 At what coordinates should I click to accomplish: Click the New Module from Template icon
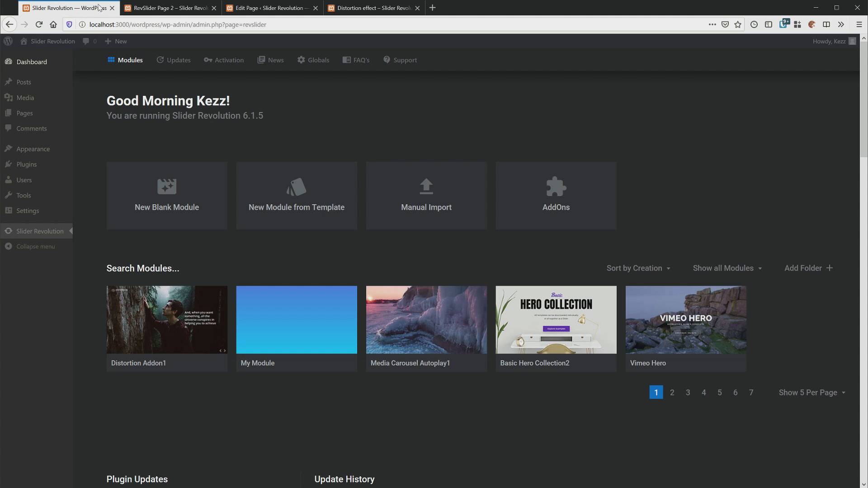coord(296,187)
